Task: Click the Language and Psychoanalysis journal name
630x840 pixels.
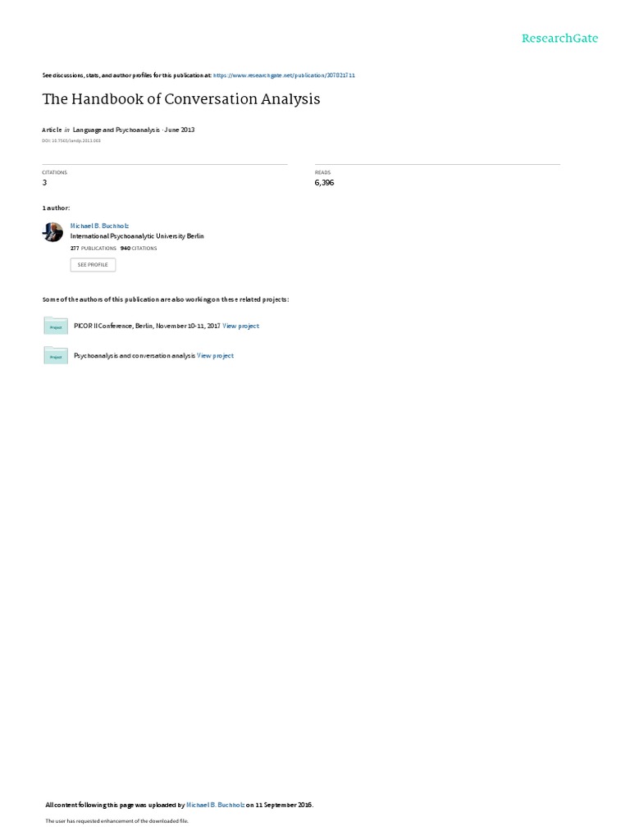Action: [116, 130]
